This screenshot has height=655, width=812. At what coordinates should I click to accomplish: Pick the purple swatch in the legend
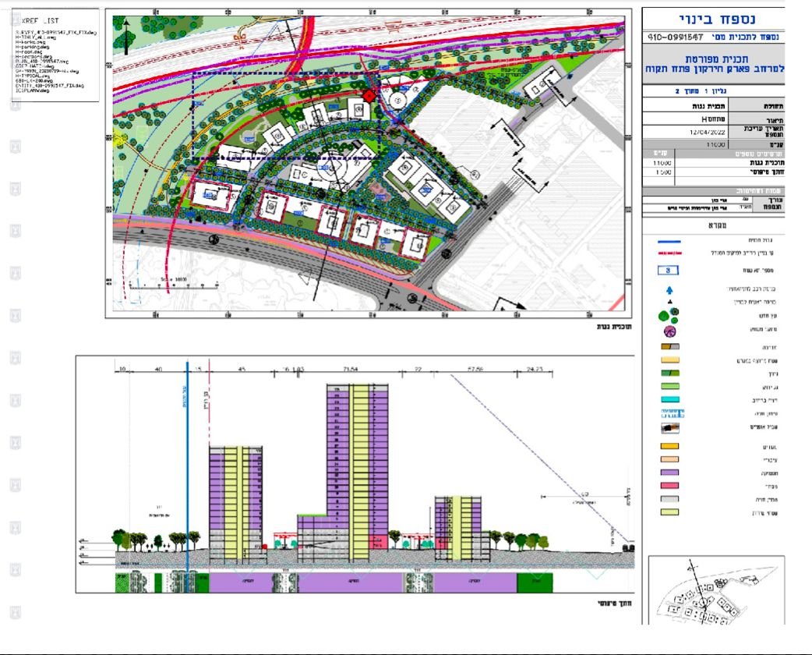pyautogui.click(x=669, y=472)
